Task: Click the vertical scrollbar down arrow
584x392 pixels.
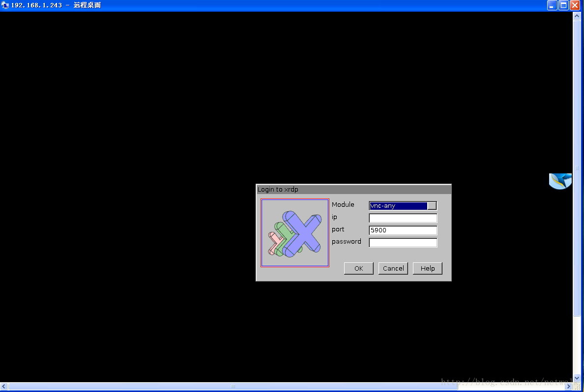Action: (577, 378)
